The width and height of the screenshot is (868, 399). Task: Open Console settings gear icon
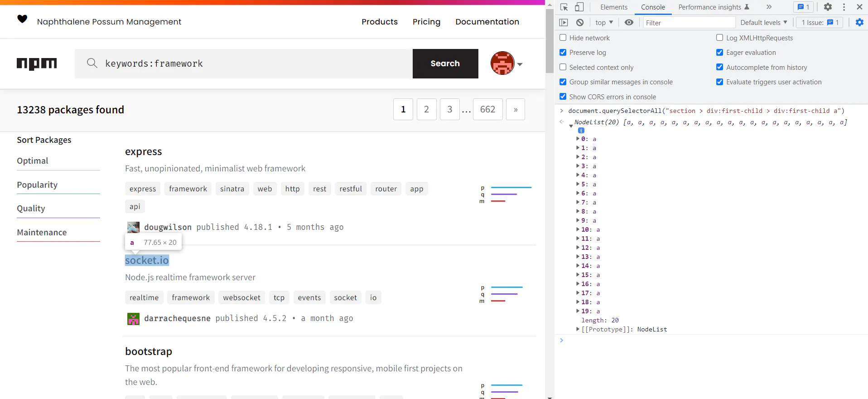[x=859, y=22]
